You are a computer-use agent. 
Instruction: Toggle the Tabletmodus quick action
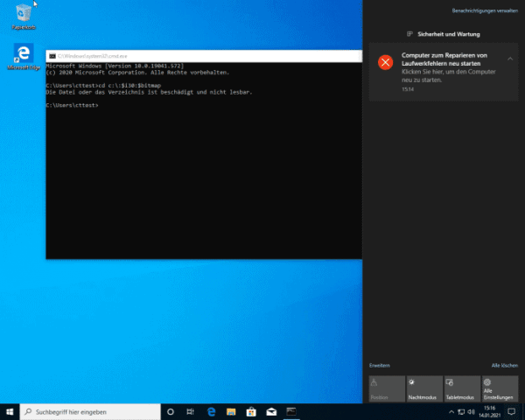tap(462, 388)
